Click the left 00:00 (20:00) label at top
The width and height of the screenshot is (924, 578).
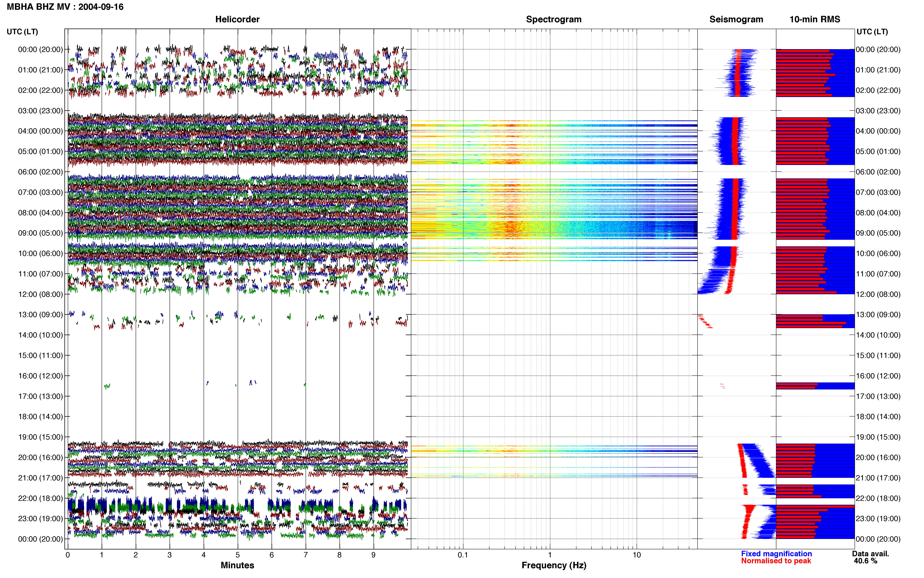click(x=41, y=49)
